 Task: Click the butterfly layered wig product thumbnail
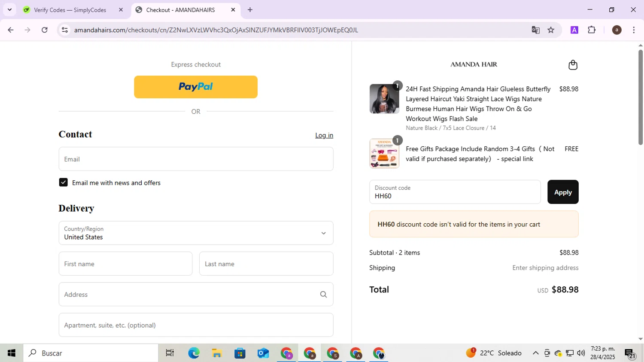(x=384, y=99)
